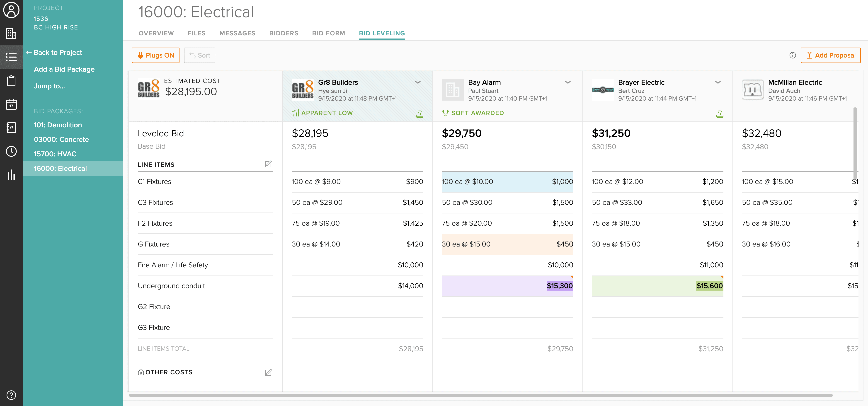The image size is (868, 406).
Task: Open the Brayer Electric dropdown chevron
Action: click(x=718, y=82)
